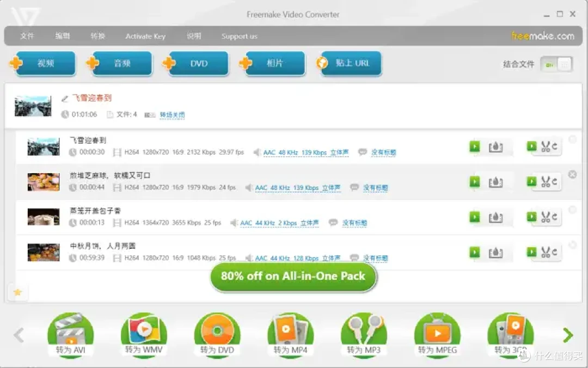Select the 煎堆芝麻球 clip thumbnail
This screenshot has width=588, height=368.
pos(44,182)
